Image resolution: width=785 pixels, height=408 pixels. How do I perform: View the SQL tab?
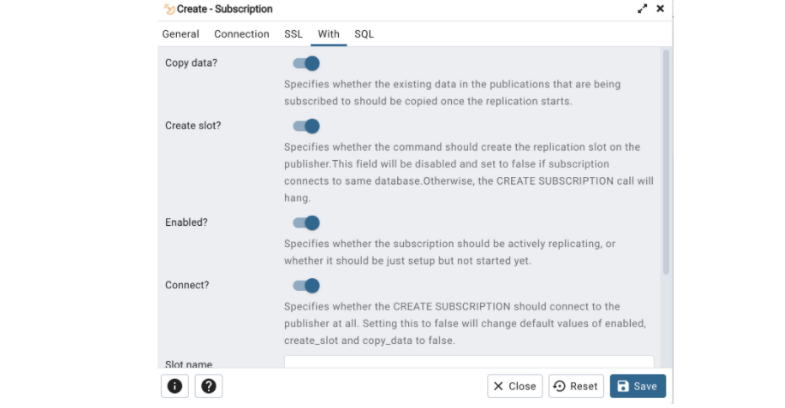coord(364,34)
